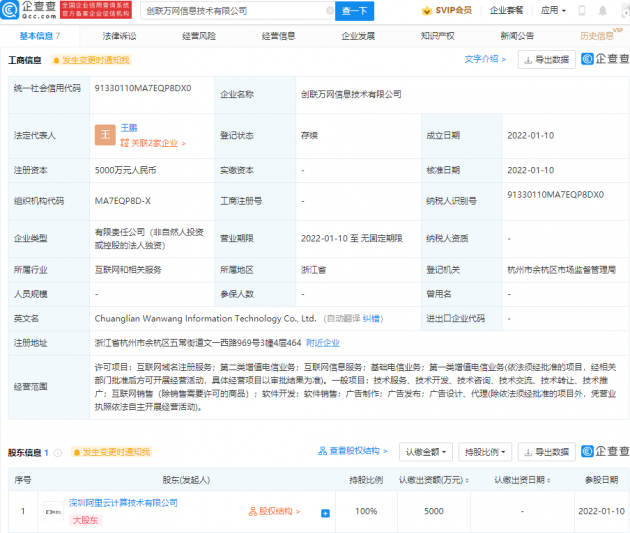This screenshot has height=533, width=630.
Task: Open the 深圳阿里云计算技术有限公司 link
Action: [123, 503]
